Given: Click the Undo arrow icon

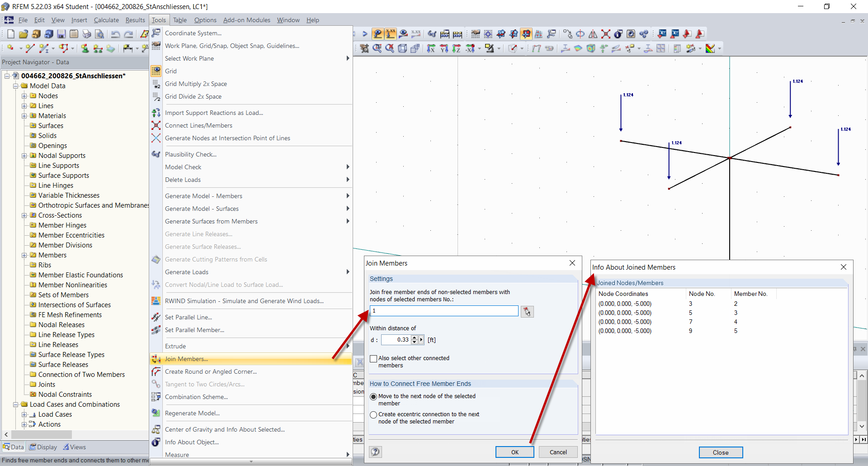Looking at the screenshot, I should tap(116, 34).
